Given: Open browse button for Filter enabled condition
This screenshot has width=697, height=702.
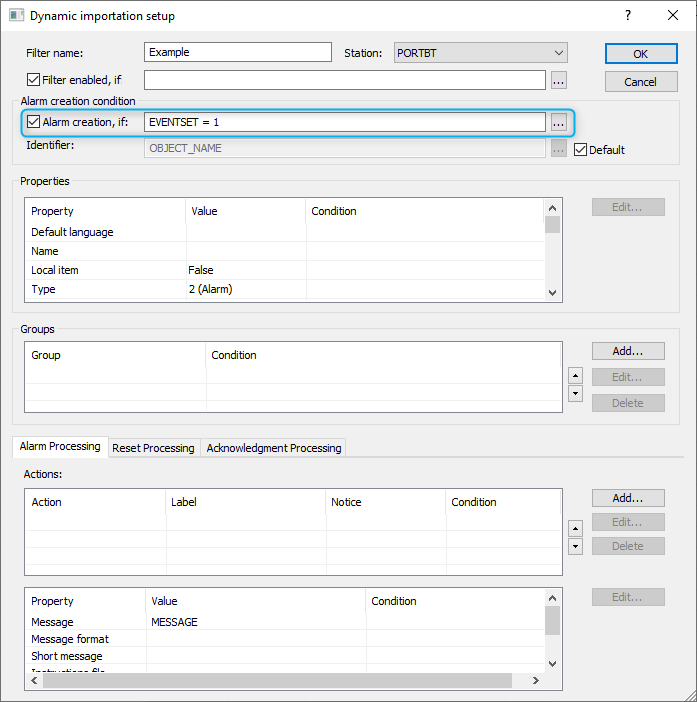Looking at the screenshot, I should 559,81.
